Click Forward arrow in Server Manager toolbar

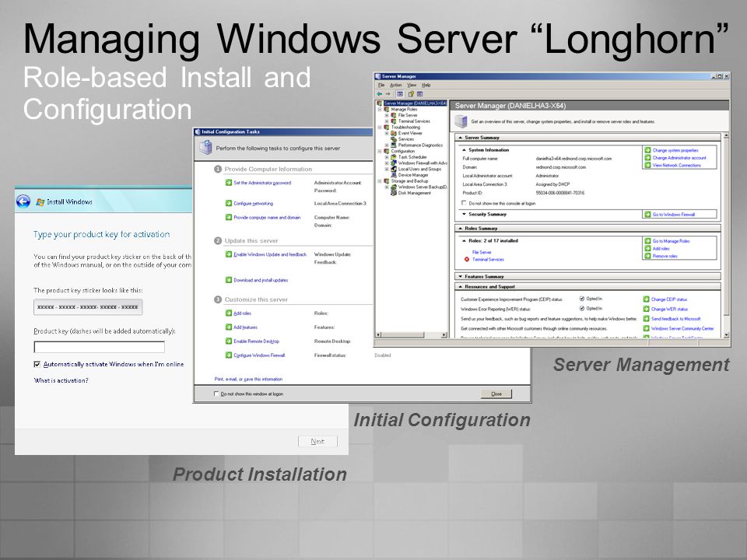(388, 94)
